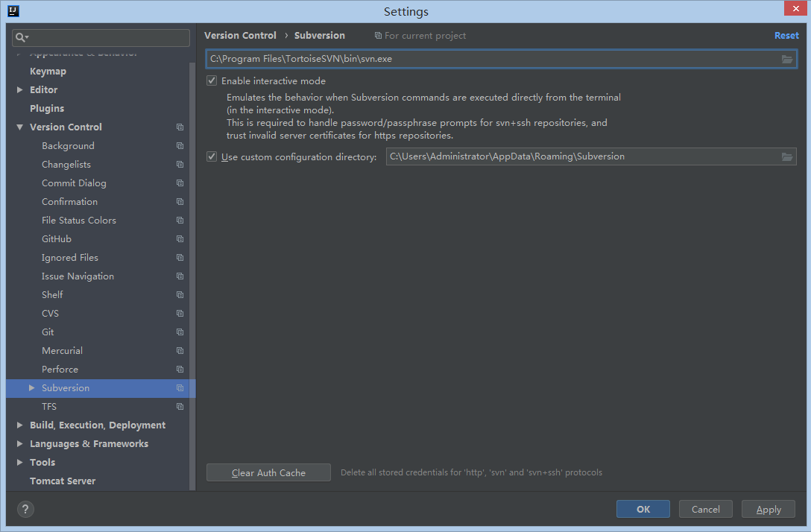
Task: Click Version Control in the breadcrumb
Action: 240,36
